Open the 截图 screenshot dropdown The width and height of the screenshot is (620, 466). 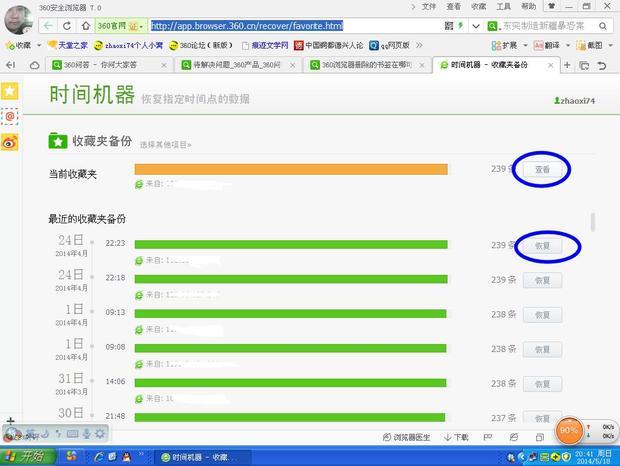[593, 45]
